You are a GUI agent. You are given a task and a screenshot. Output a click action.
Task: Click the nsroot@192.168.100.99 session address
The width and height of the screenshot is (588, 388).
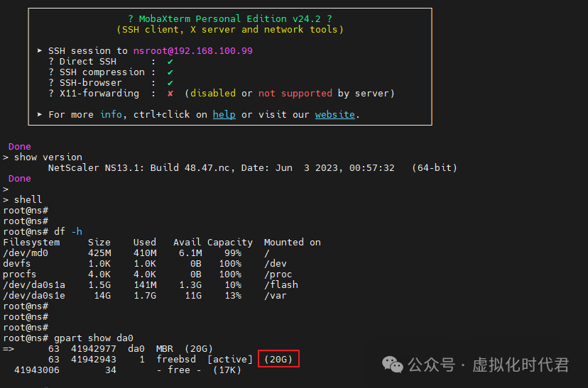coord(193,50)
